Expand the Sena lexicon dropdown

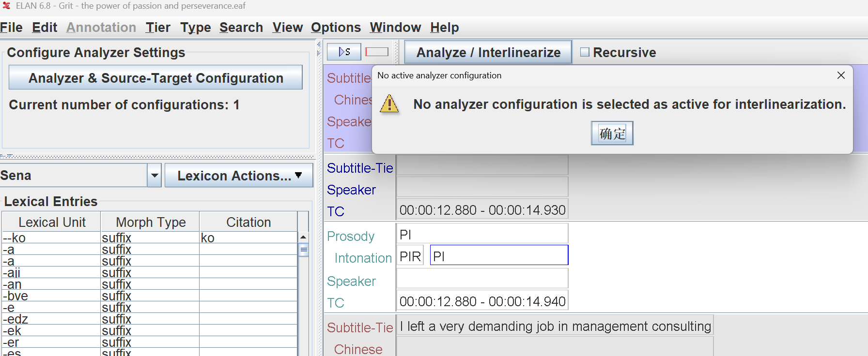(155, 176)
